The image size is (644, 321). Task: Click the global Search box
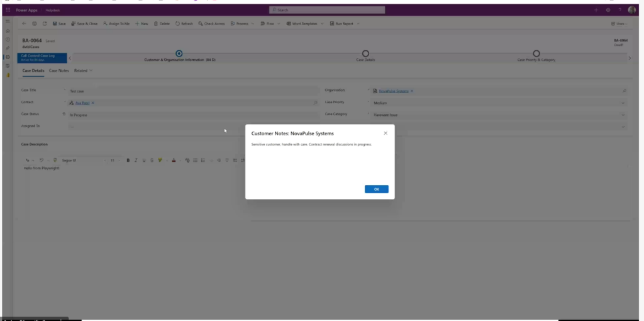(x=327, y=10)
